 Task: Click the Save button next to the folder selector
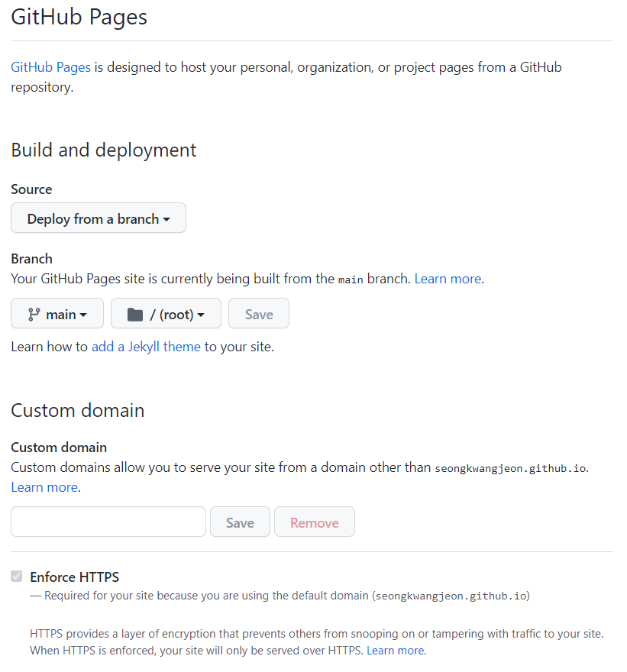coord(259,314)
